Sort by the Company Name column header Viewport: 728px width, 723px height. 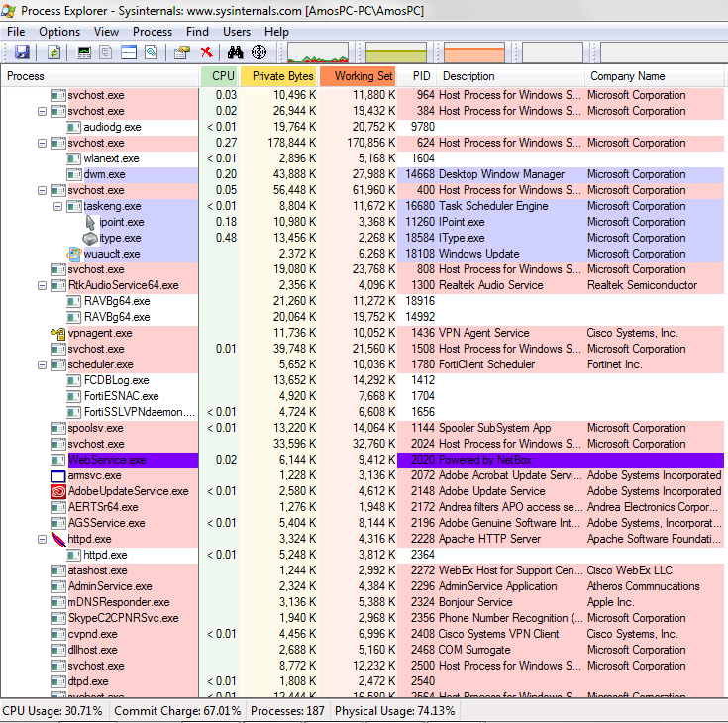(x=654, y=76)
